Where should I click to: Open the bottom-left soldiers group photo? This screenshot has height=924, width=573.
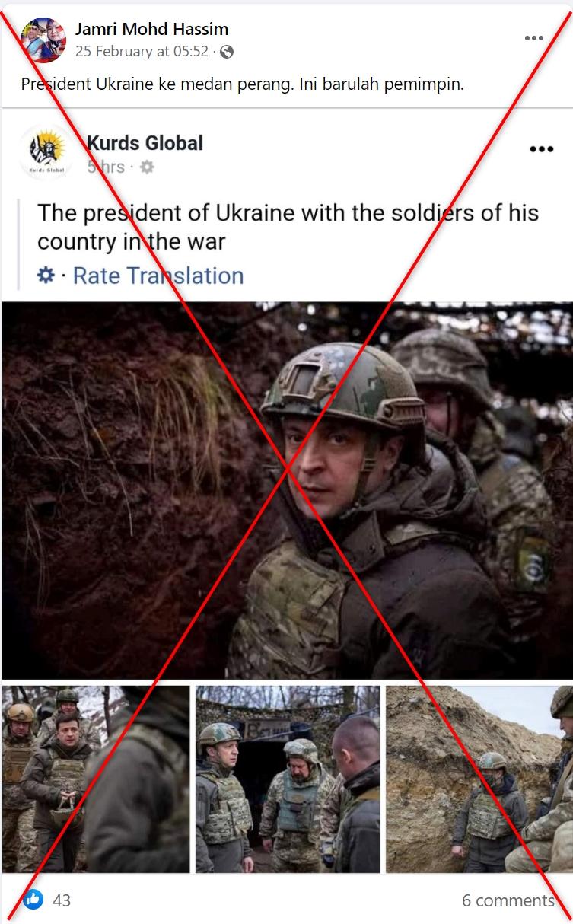coord(96,779)
